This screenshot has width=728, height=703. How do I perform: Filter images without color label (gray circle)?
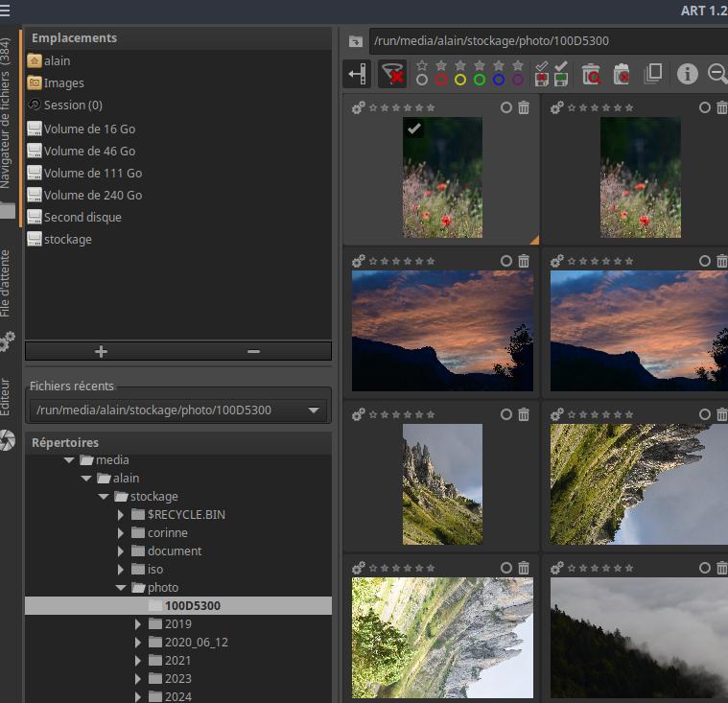coord(422,81)
